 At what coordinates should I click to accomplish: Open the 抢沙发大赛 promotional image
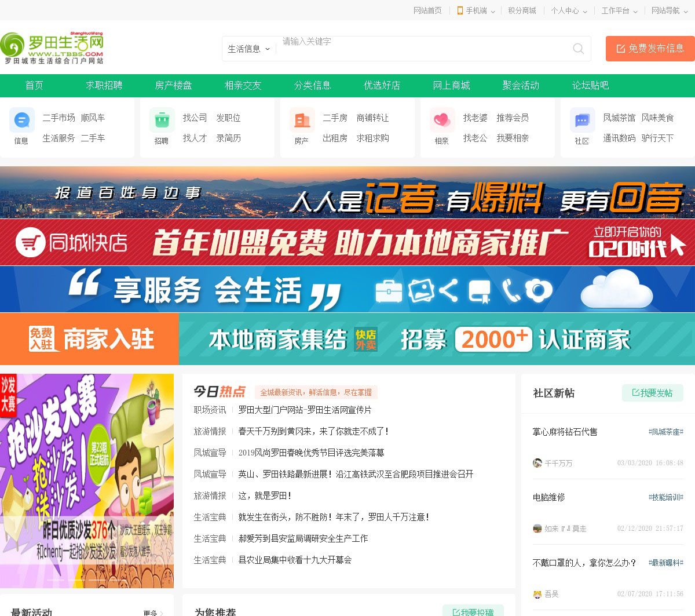(87, 480)
